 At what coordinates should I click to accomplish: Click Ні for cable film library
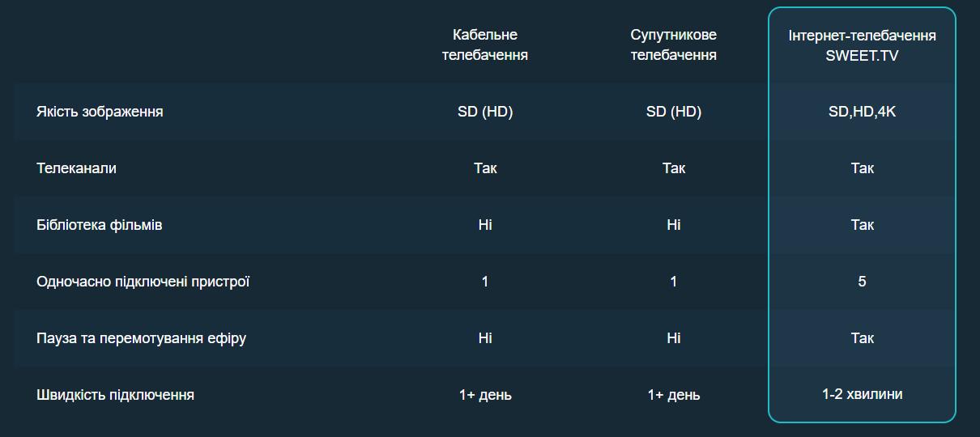pos(485,225)
